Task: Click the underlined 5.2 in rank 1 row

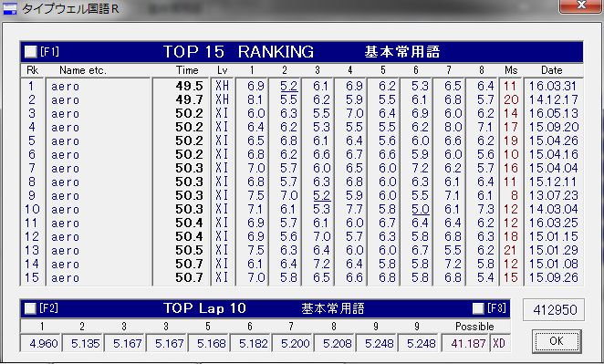Action: tap(289, 87)
